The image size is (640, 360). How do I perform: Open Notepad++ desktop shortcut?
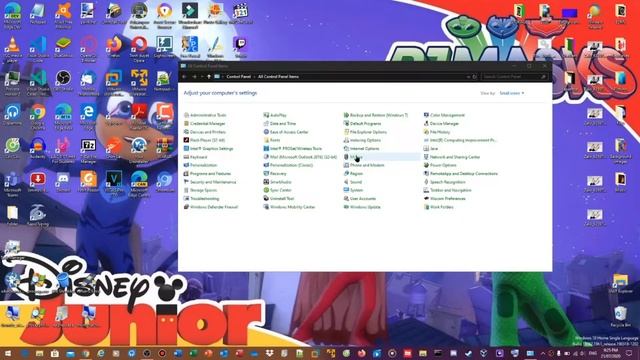(x=164, y=80)
